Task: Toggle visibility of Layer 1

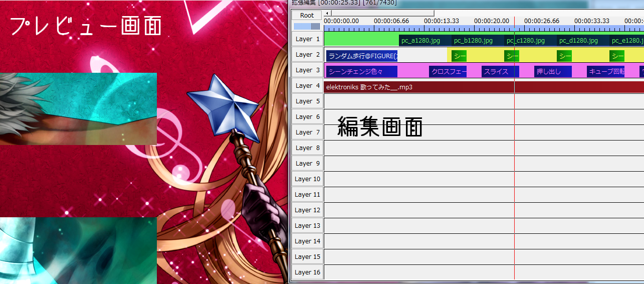Action: [308, 39]
